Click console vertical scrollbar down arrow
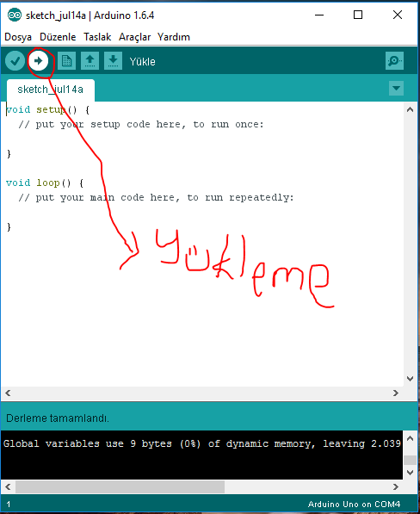 pos(410,473)
